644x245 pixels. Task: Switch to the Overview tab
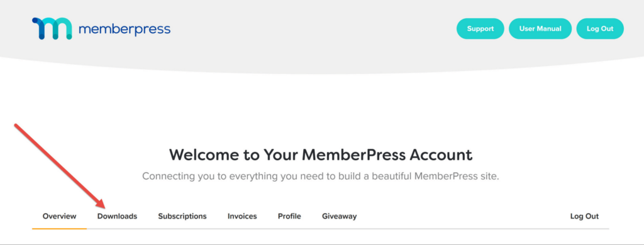pyautogui.click(x=60, y=216)
